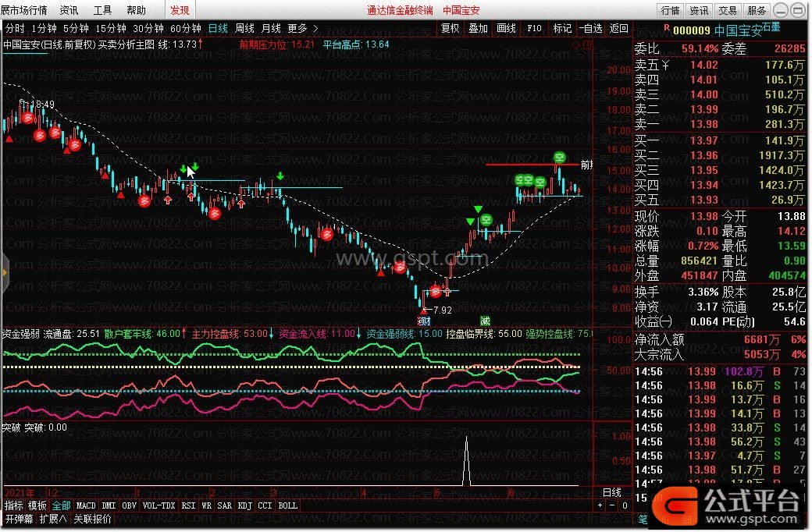Image resolution: width=812 pixels, height=532 pixels.
Task: Click the 叠加 overlay button
Action: coord(478,28)
